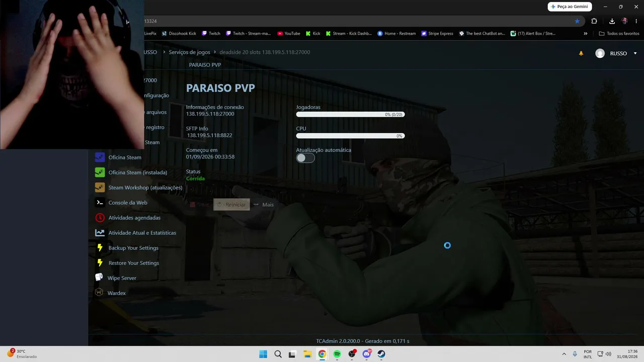Open Steam Workshop (atualizações) menu item
Image resolution: width=644 pixels, height=362 pixels.
[x=145, y=188]
